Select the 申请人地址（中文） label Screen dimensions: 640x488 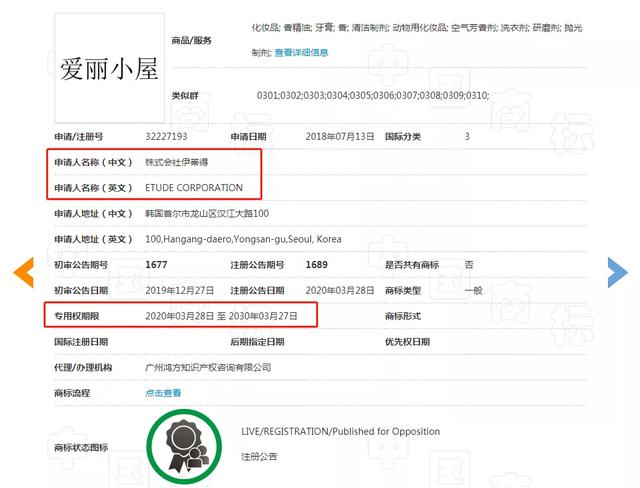click(93, 213)
